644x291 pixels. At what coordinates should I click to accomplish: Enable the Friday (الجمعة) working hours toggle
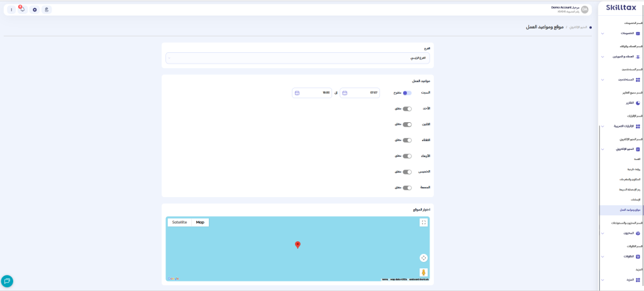tap(407, 187)
